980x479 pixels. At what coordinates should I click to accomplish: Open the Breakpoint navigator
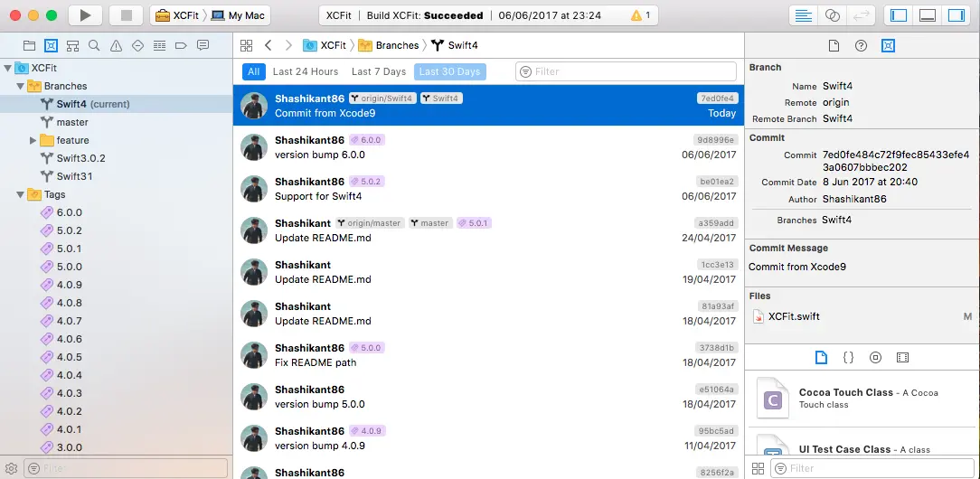(181, 45)
